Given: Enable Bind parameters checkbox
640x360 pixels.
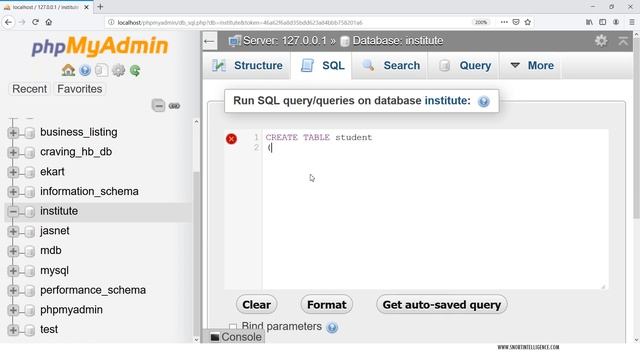Looking at the screenshot, I should click(x=233, y=327).
